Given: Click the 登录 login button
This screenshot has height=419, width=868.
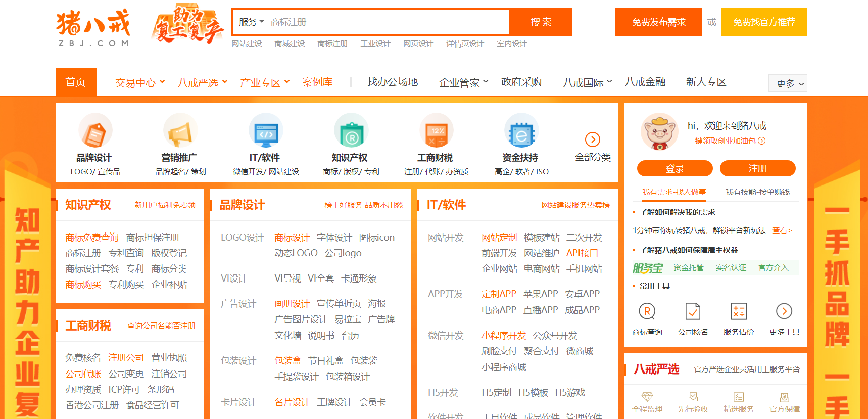Looking at the screenshot, I should 675,168.
